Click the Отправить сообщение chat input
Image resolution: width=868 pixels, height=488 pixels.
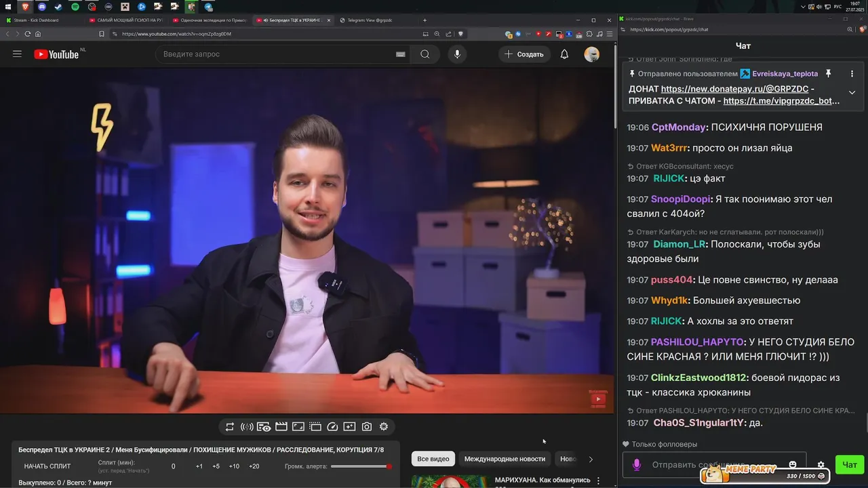(715, 465)
